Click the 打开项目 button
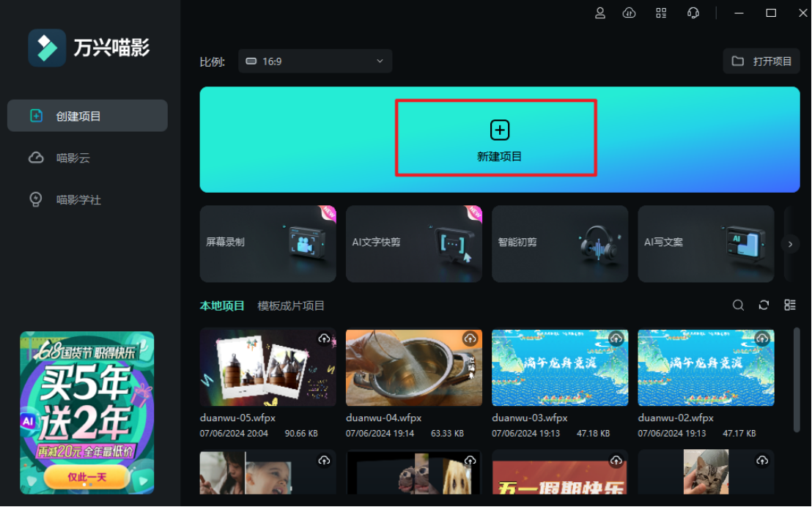812x507 pixels. pyautogui.click(x=761, y=61)
